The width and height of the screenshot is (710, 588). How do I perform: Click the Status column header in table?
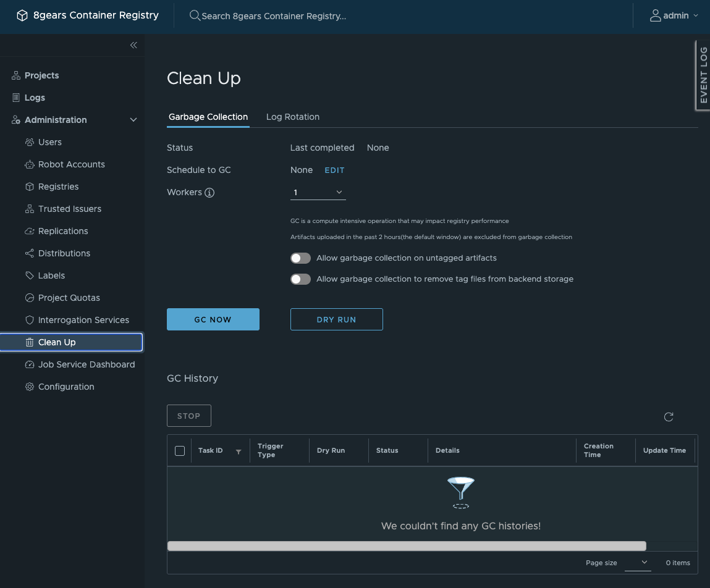387,450
